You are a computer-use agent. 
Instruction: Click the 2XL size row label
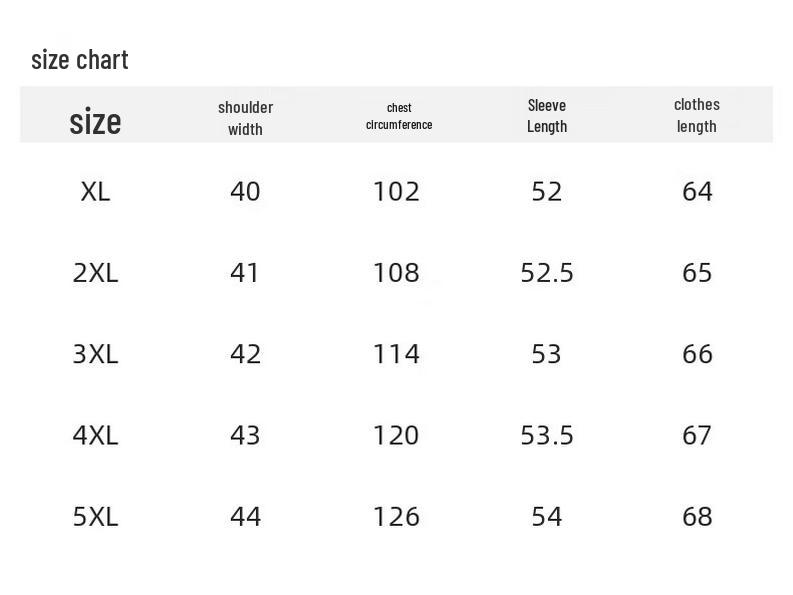click(95, 273)
